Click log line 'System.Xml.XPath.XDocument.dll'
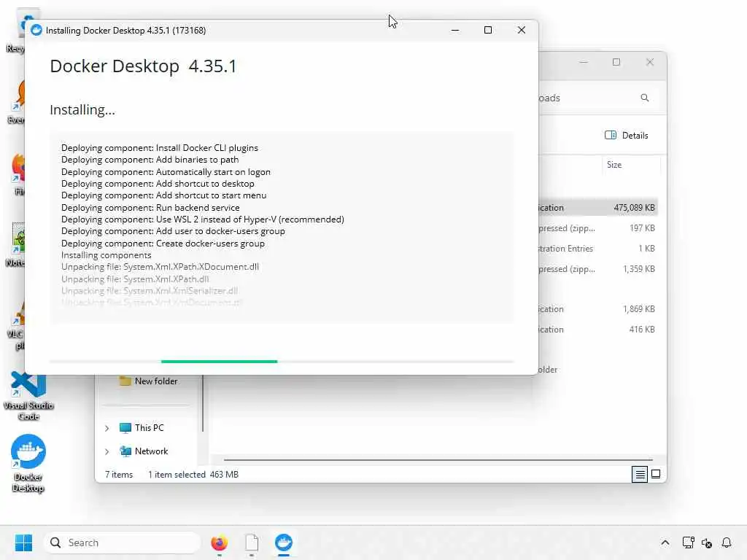 [x=160, y=267]
